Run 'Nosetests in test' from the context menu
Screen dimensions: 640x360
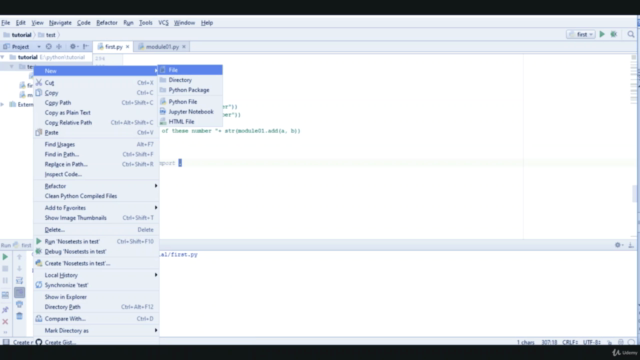point(96,242)
